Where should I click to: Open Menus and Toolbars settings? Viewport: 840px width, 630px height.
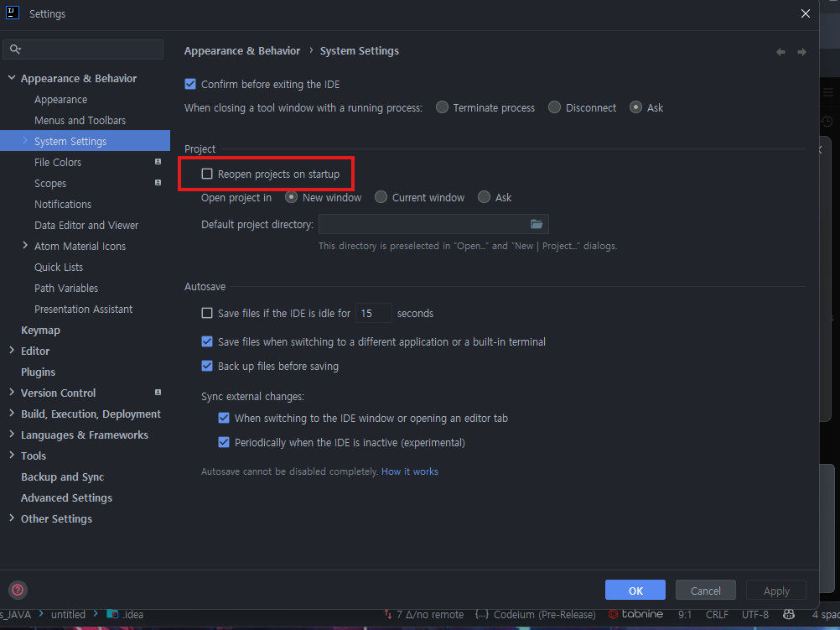click(x=80, y=121)
